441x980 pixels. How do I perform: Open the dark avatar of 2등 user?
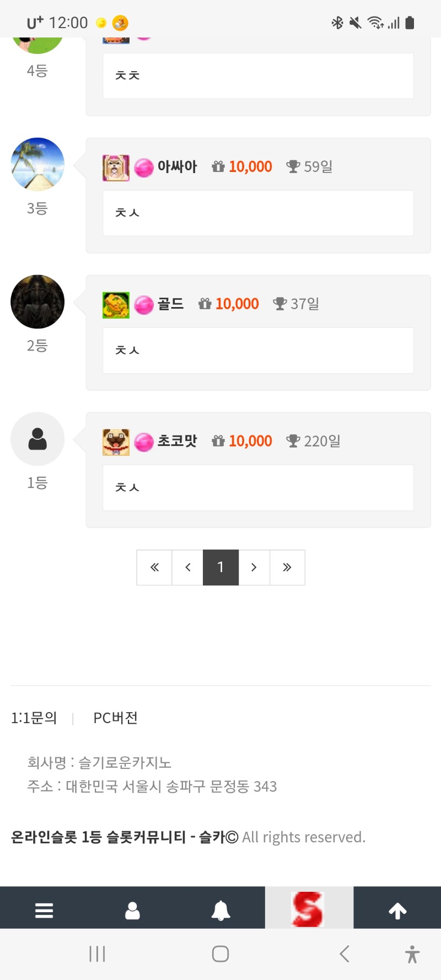coord(37,301)
